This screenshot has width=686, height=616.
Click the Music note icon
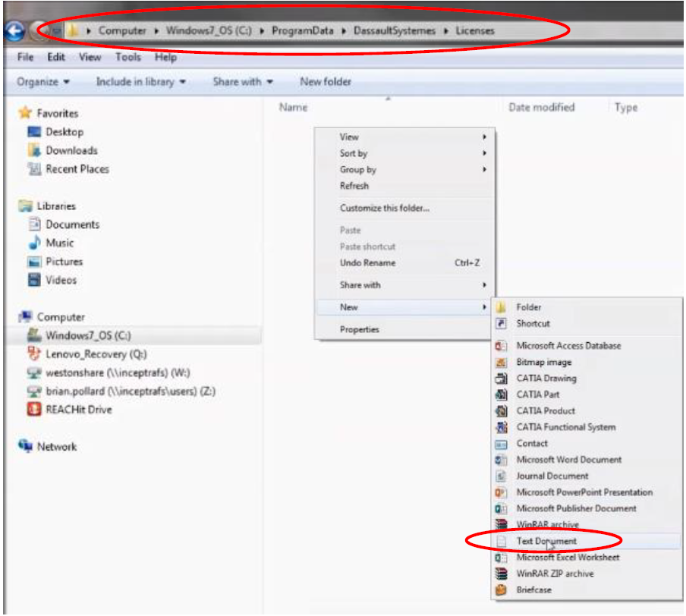(34, 242)
